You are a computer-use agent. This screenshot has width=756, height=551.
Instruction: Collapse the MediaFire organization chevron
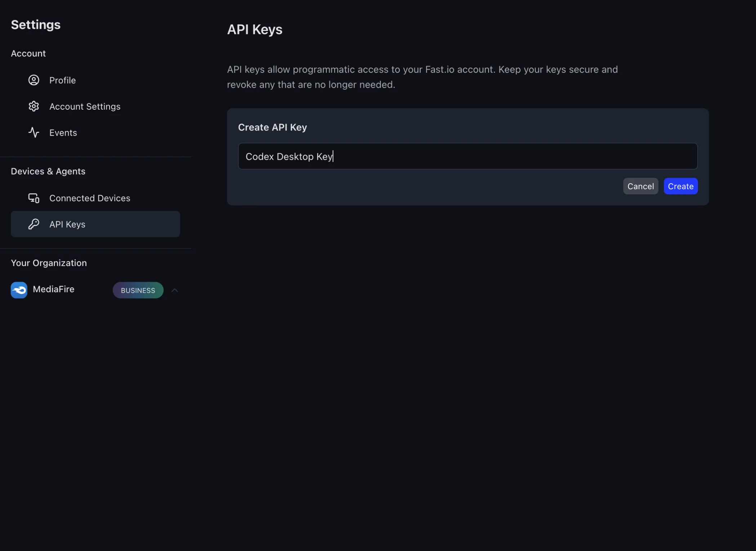click(174, 290)
